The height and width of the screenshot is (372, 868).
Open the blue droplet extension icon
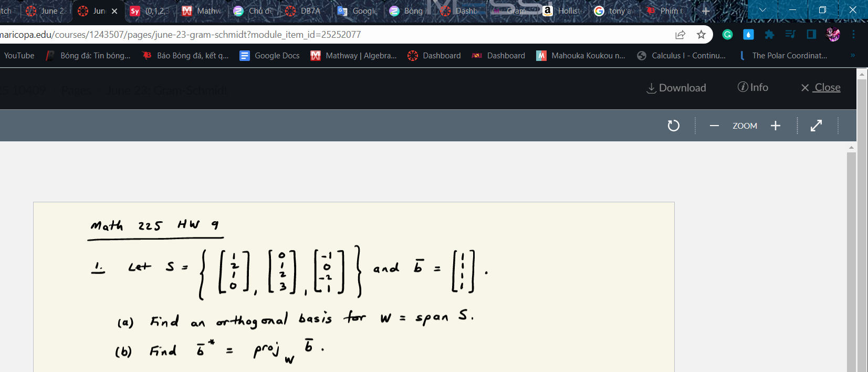748,35
